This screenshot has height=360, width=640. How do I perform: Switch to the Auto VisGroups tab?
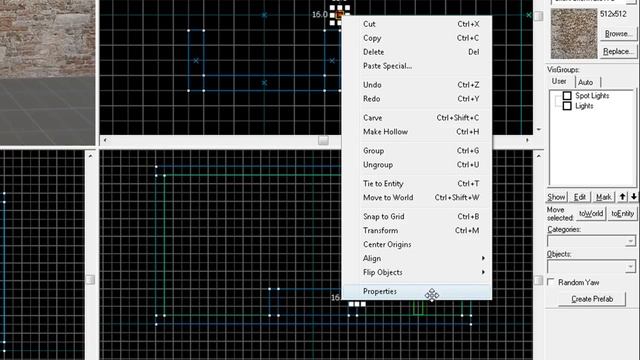(586, 82)
